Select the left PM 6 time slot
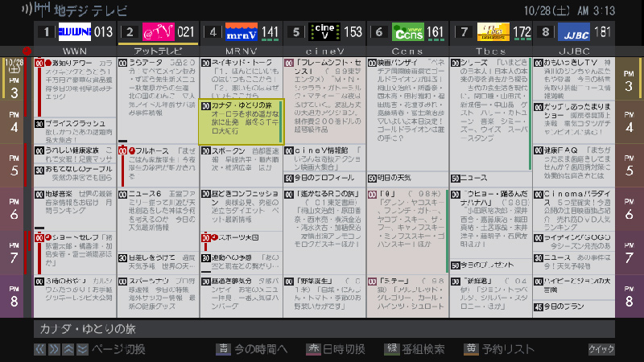 pyautogui.click(x=14, y=209)
